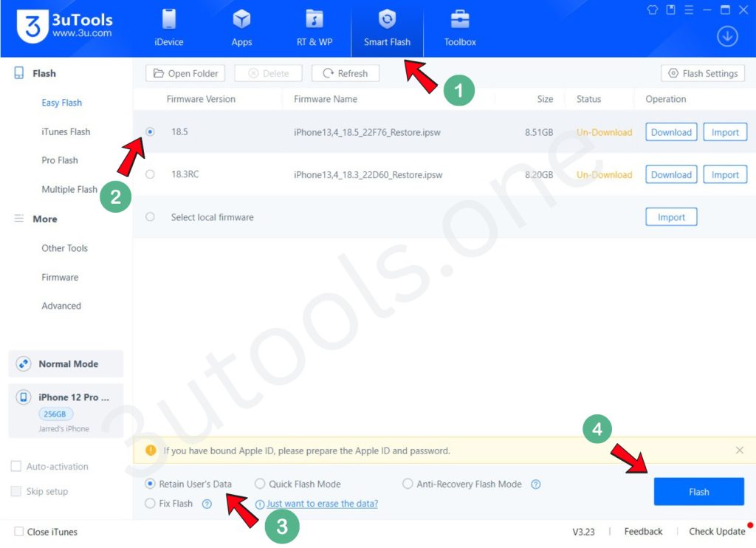Click the blue Flash button

tap(698, 492)
